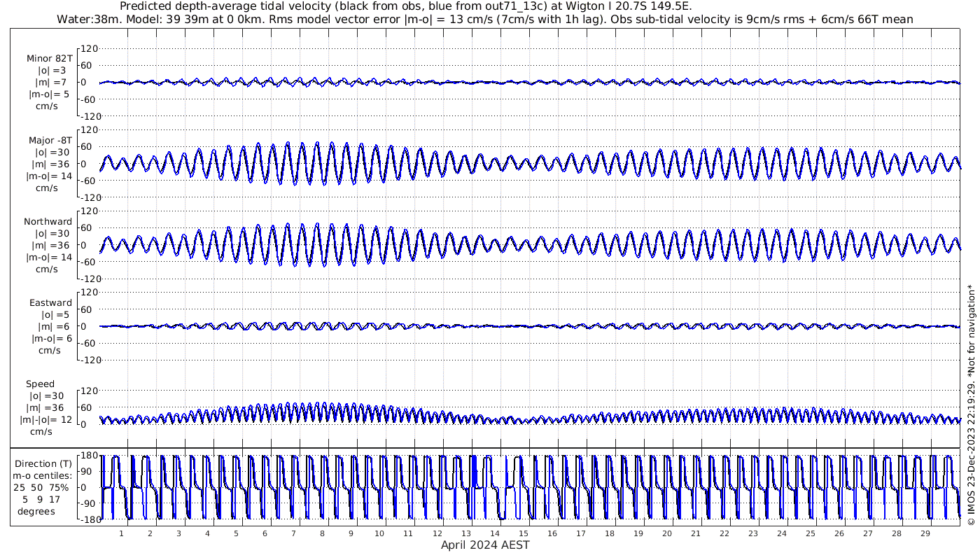Click the '5 9 17' centile values
This screenshot has width=980, height=560.
coord(41,500)
